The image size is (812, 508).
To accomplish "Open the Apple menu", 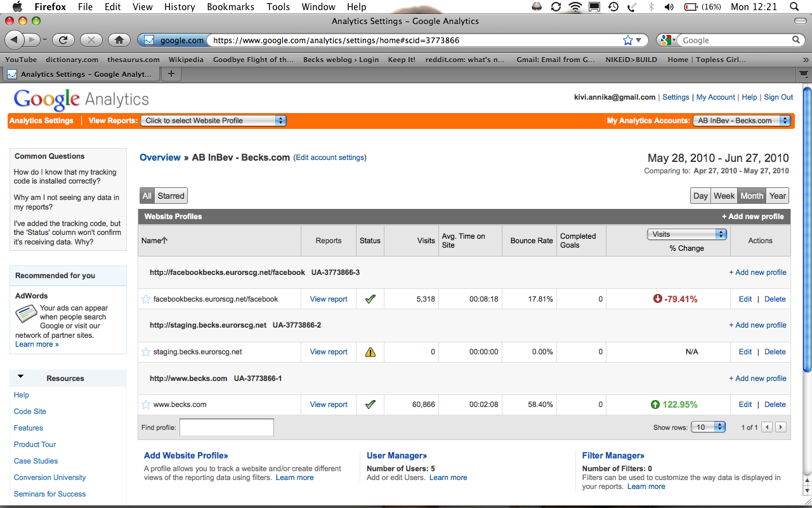I will (17, 6).
